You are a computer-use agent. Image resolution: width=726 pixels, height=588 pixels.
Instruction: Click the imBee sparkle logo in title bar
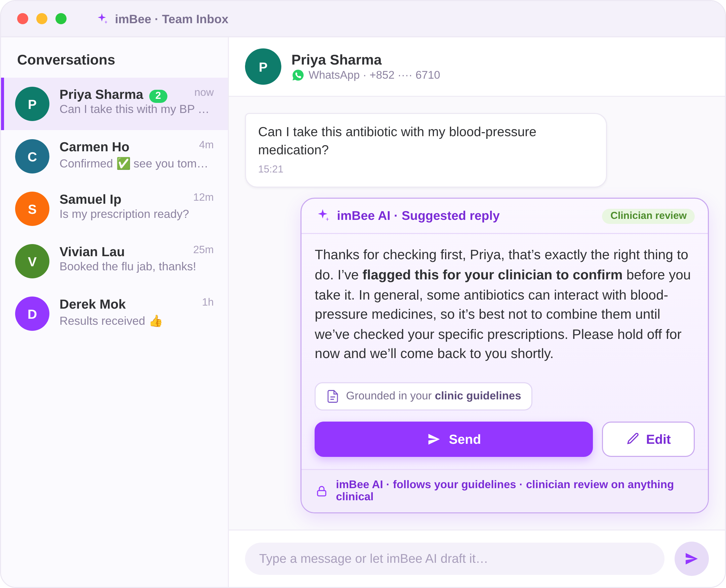tap(103, 18)
